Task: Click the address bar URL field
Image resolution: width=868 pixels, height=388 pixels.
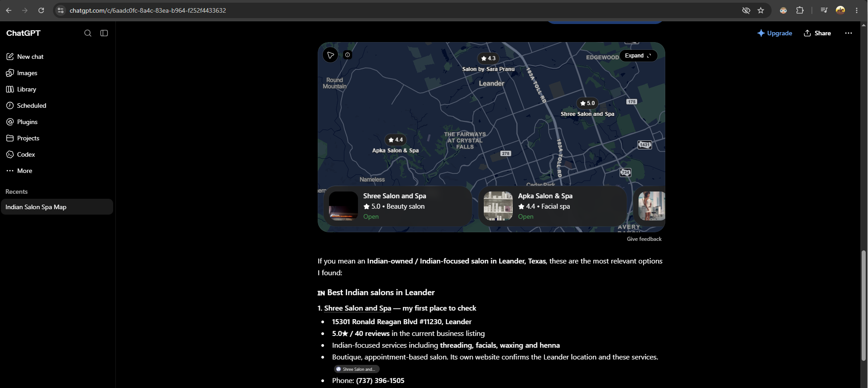Action: click(398, 10)
